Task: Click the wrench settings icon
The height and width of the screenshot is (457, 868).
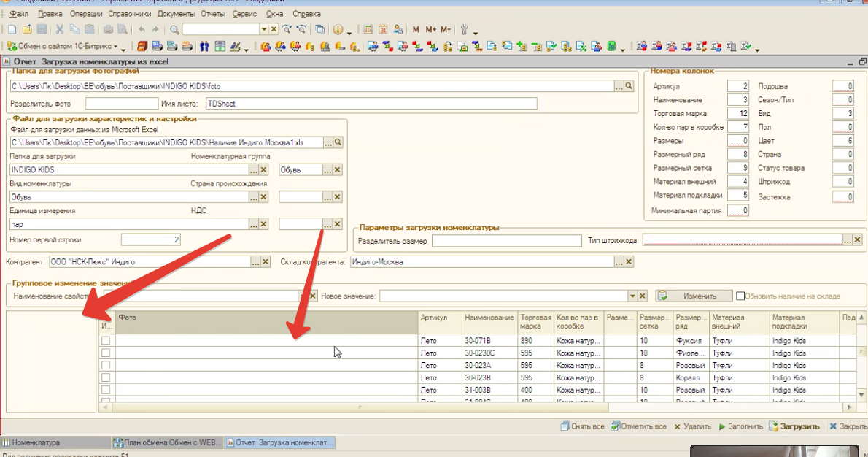Action: click(464, 30)
